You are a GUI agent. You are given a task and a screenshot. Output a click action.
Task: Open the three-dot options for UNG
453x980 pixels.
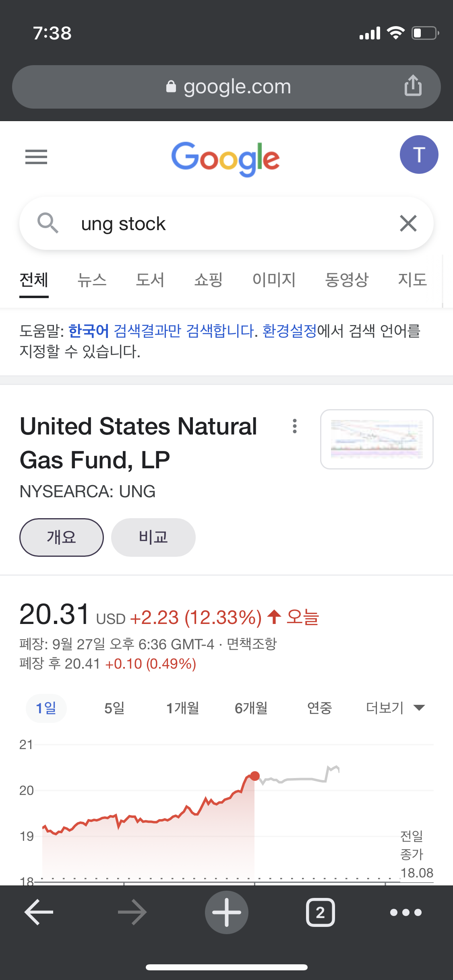pyautogui.click(x=295, y=426)
